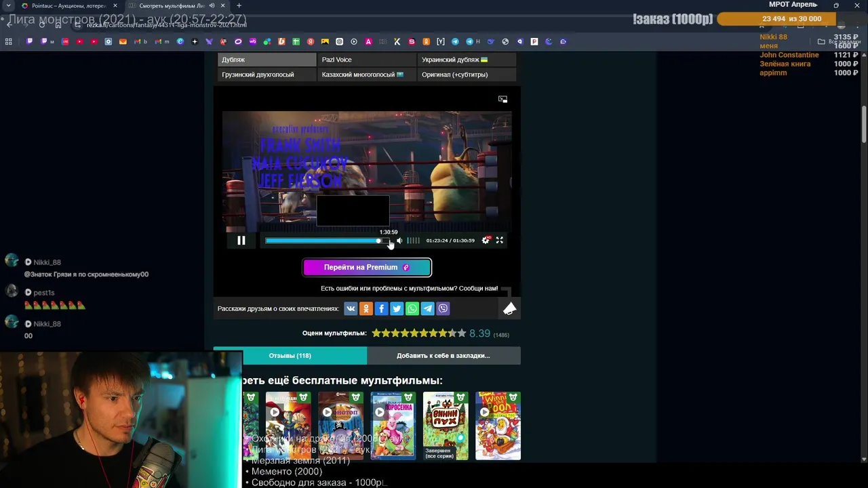868x488 pixels.
Task: Switch to Оригинал (+субтитры) track
Action: [467, 75]
